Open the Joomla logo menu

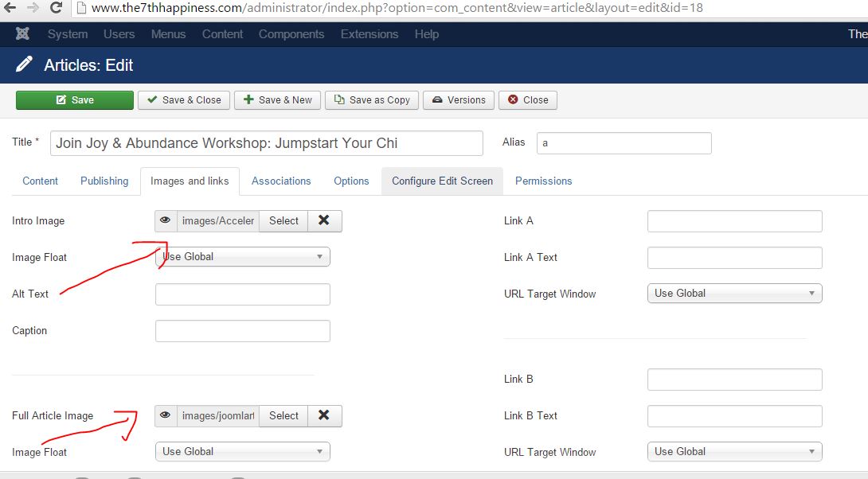[x=22, y=33]
